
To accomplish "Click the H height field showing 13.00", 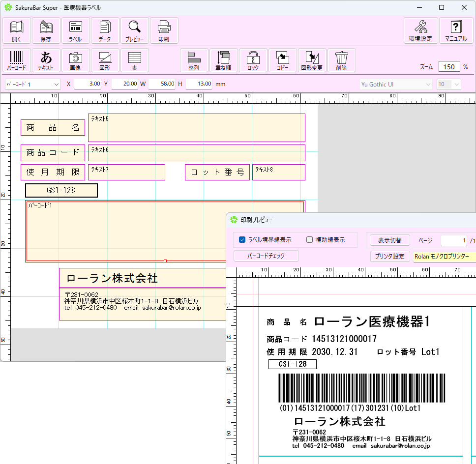I will click(199, 84).
